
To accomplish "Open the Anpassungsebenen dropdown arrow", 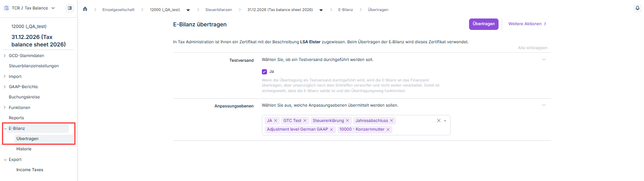I will [x=445, y=121].
